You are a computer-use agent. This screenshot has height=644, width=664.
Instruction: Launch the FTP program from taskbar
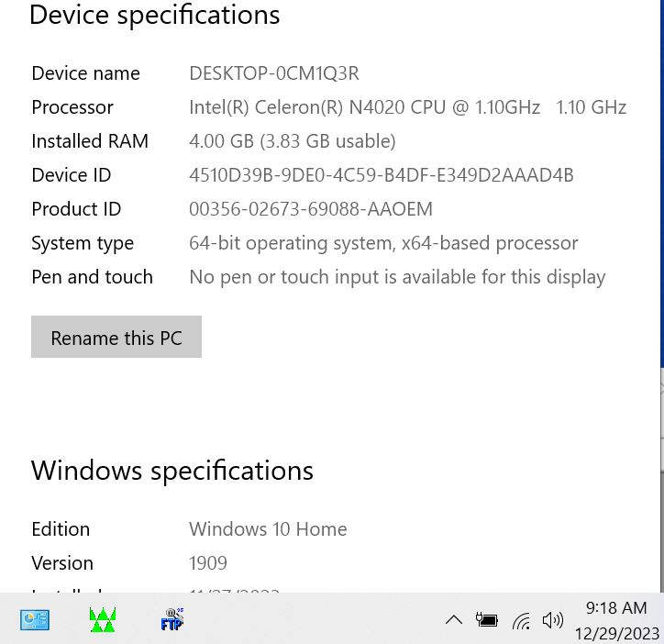point(172,619)
